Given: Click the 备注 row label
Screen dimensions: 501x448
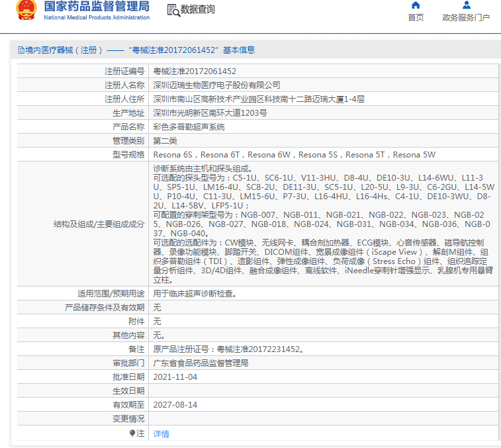Looking at the screenshot, I should (x=136, y=349).
